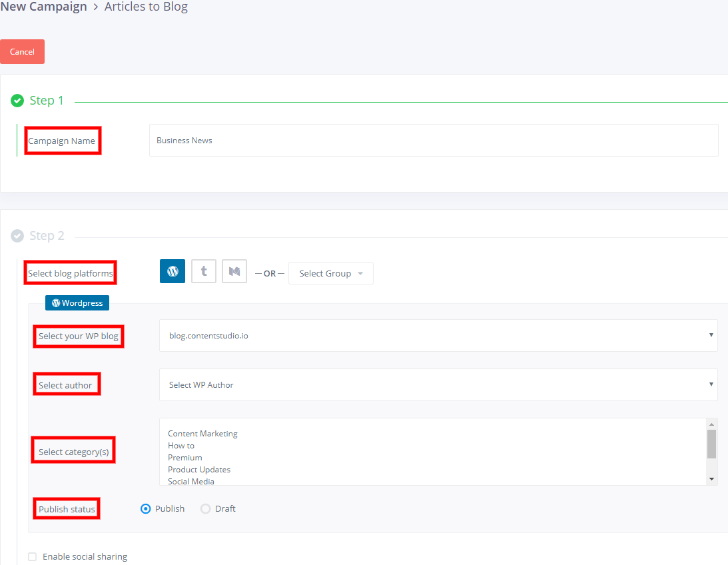Image resolution: width=728 pixels, height=565 pixels.
Task: Click the category list scroll-up arrow
Action: click(711, 424)
